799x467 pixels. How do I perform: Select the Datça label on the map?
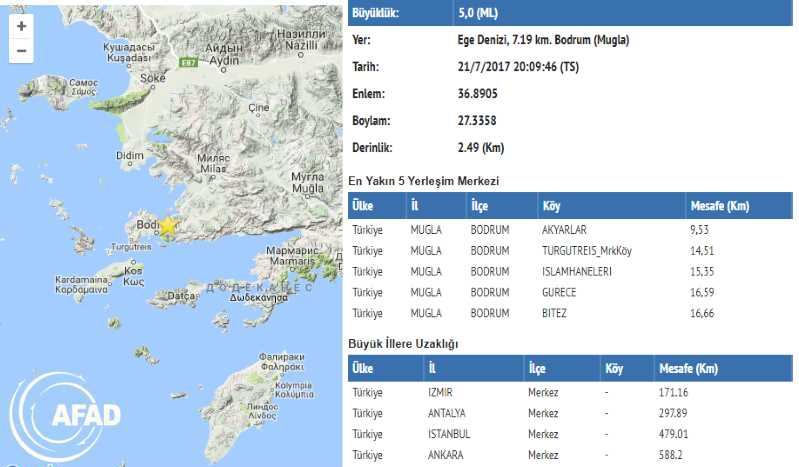[180, 295]
